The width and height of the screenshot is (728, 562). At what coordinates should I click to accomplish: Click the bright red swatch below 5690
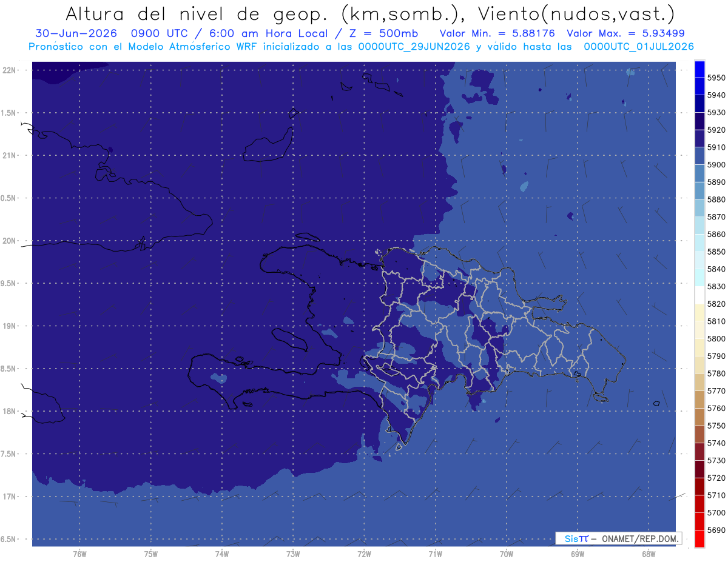[x=699, y=538]
